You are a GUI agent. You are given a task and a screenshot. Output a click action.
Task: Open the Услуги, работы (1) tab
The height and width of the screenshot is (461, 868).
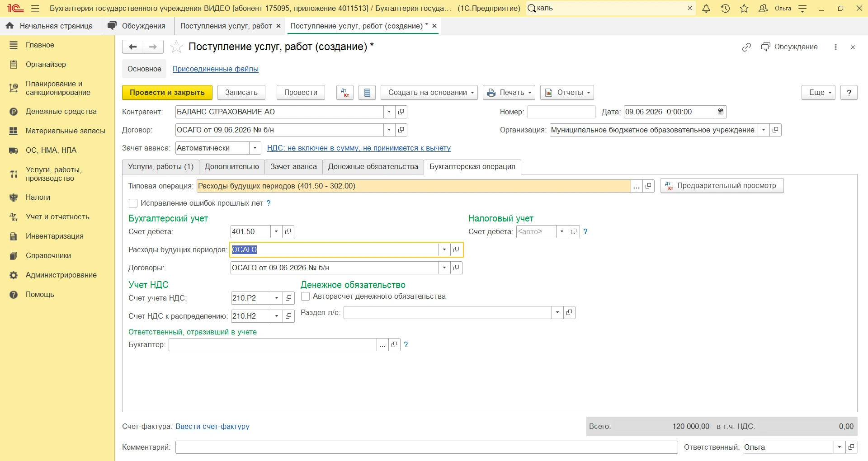pos(160,167)
